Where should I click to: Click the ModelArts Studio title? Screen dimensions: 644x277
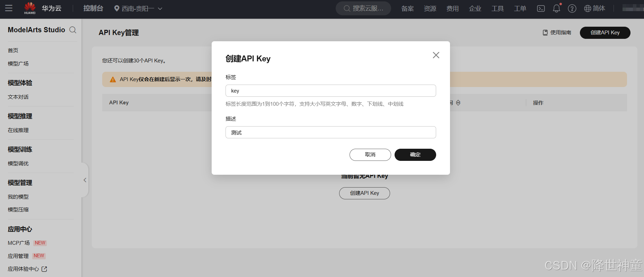[36, 30]
